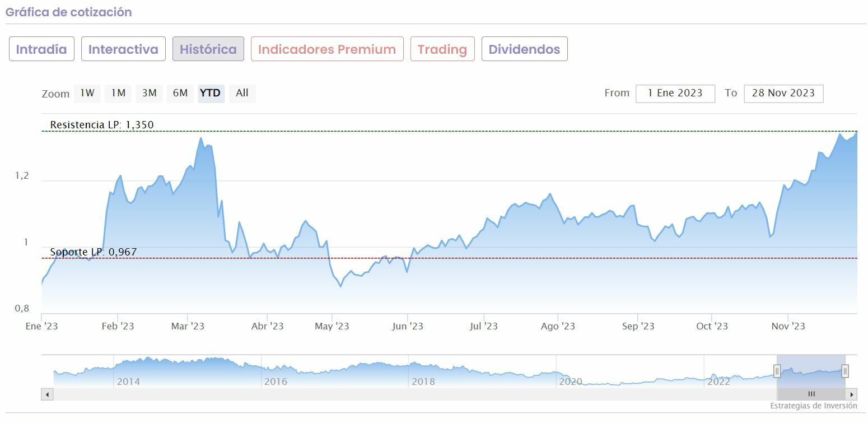Set chart zoom to 1M
868x423 pixels.
(x=118, y=93)
